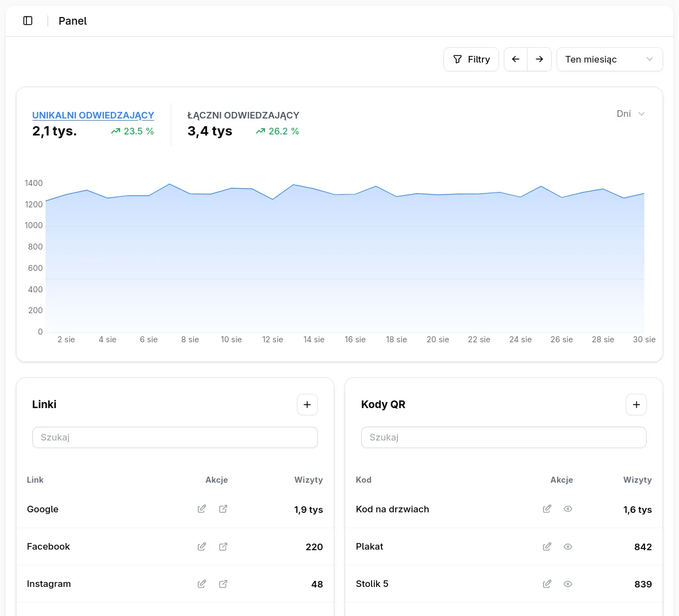Preview the Stolik 5 QR code
Image resolution: width=679 pixels, height=616 pixels.
tap(568, 584)
